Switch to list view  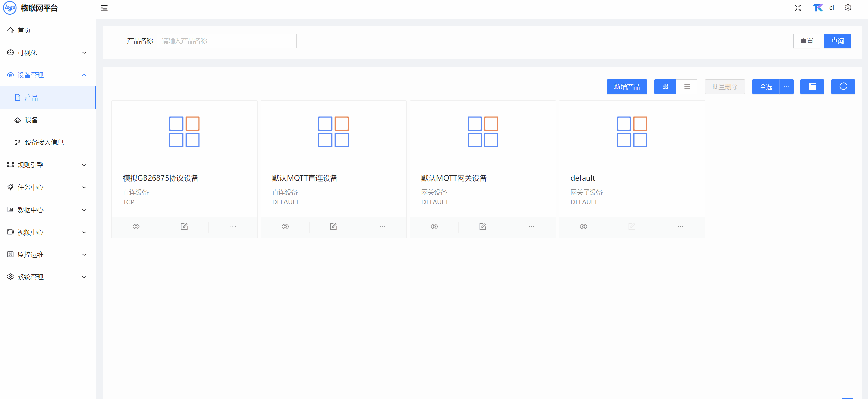(x=687, y=87)
